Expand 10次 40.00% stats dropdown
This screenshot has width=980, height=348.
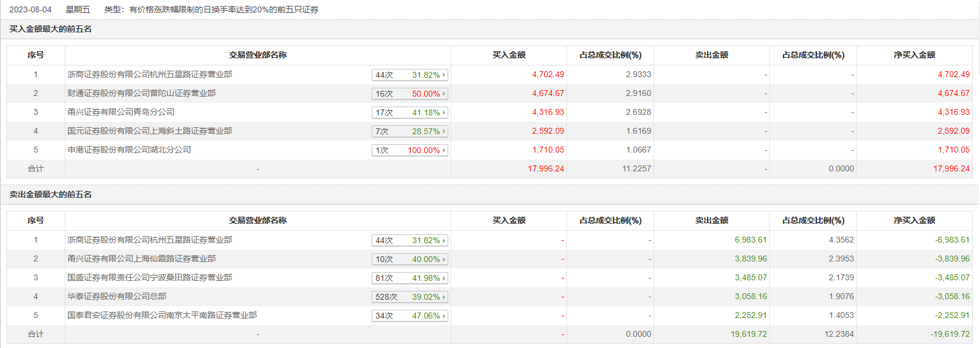coord(410,259)
